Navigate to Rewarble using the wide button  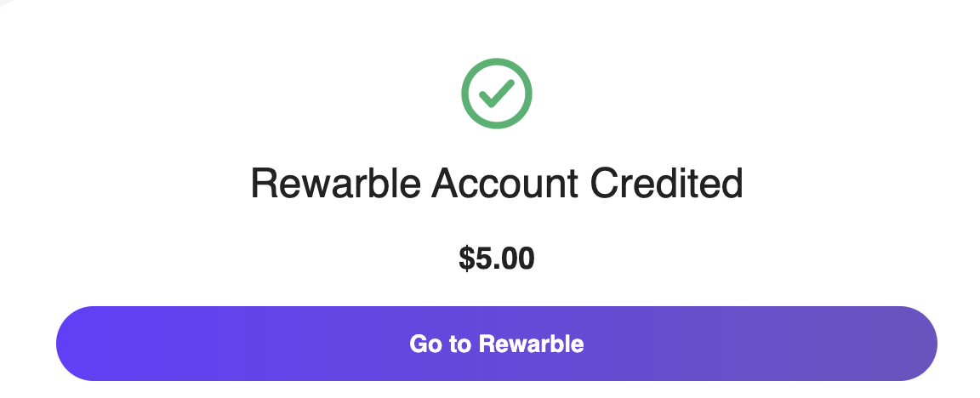tap(496, 344)
